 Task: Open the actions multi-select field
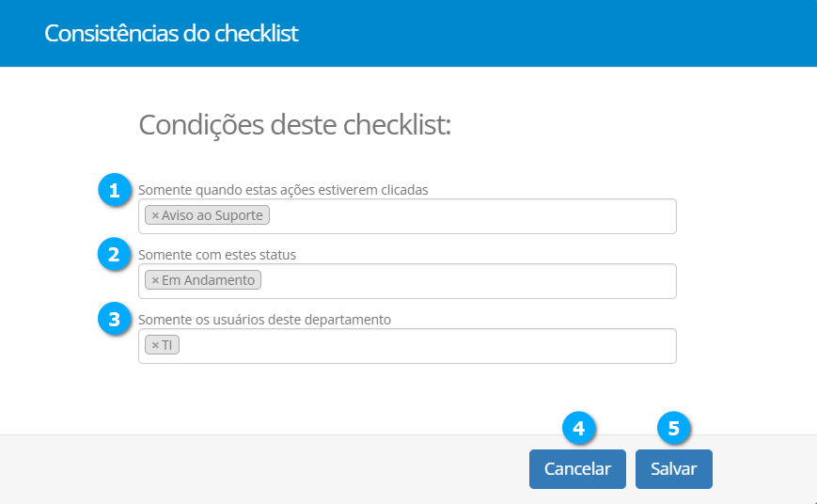pos(470,216)
